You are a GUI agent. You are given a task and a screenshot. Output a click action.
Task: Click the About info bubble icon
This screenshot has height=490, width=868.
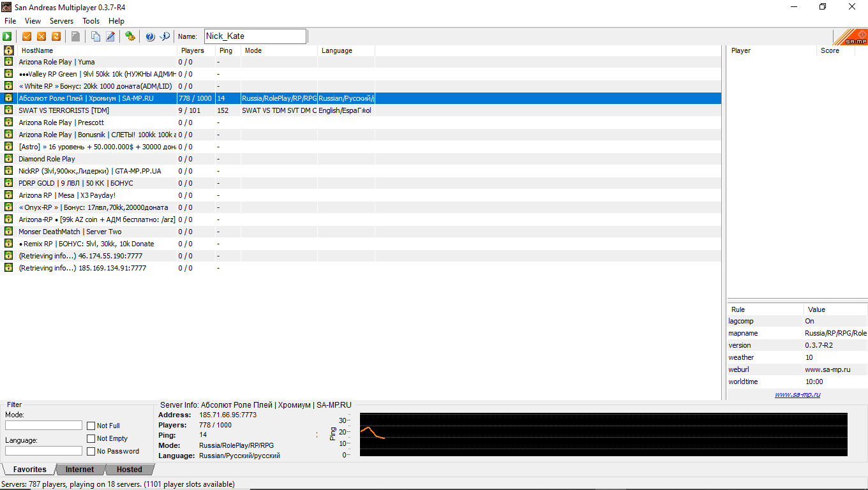pyautogui.click(x=165, y=36)
